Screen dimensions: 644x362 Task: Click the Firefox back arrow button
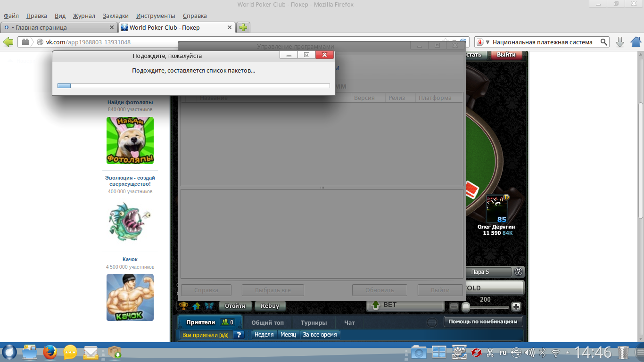(x=8, y=42)
